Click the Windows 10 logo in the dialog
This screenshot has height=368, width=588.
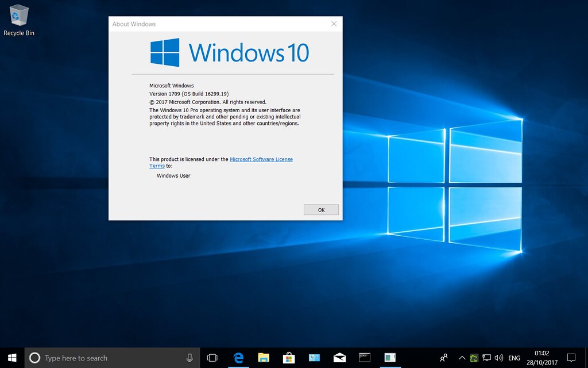pyautogui.click(x=230, y=52)
